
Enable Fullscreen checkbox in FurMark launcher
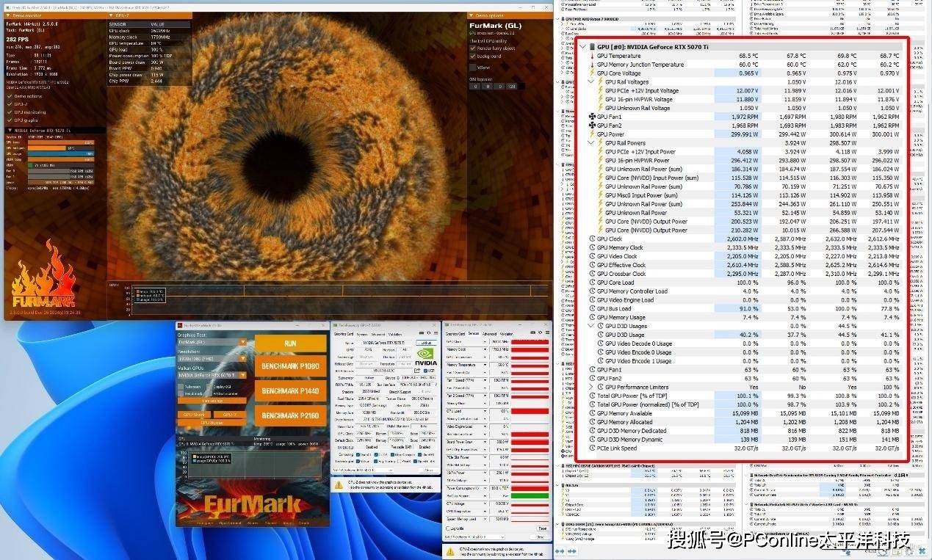point(181,387)
